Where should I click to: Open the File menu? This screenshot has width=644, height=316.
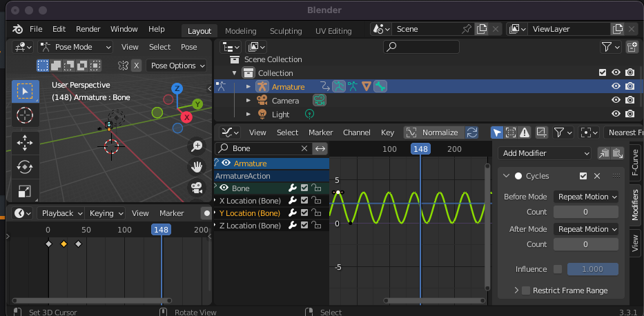pos(36,29)
